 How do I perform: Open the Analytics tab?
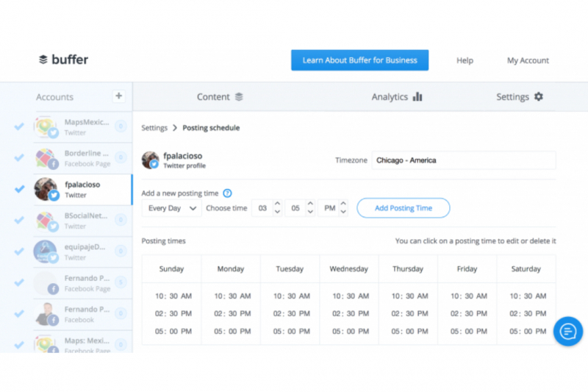396,97
